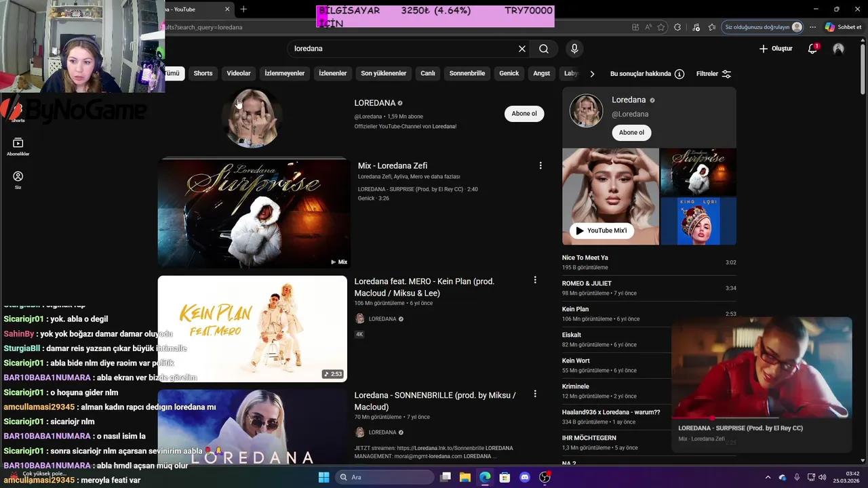Open the YouTube account avatar menu

pos(839,49)
